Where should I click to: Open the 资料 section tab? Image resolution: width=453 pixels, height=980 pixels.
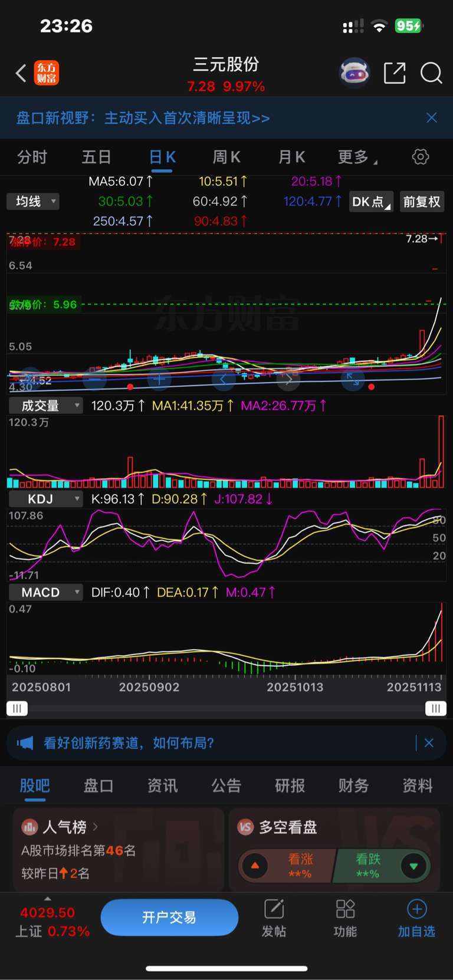[418, 785]
